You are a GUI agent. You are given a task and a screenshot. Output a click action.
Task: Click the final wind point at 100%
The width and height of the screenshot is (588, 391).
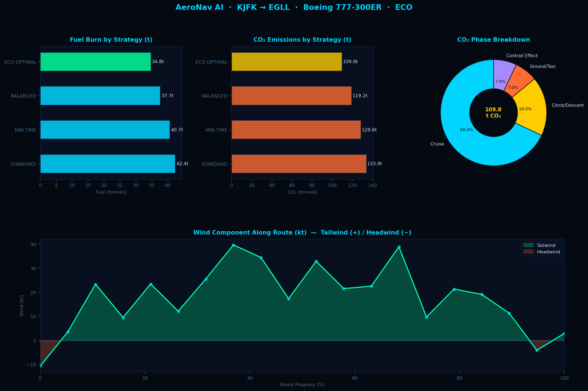[x=564, y=334]
